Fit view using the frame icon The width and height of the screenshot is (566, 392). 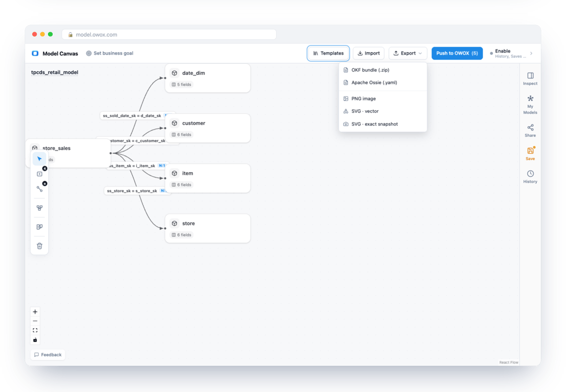35,330
